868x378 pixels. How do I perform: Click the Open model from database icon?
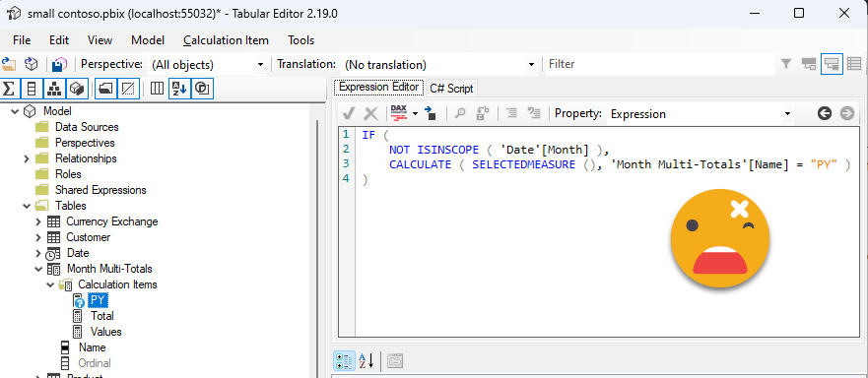point(32,64)
